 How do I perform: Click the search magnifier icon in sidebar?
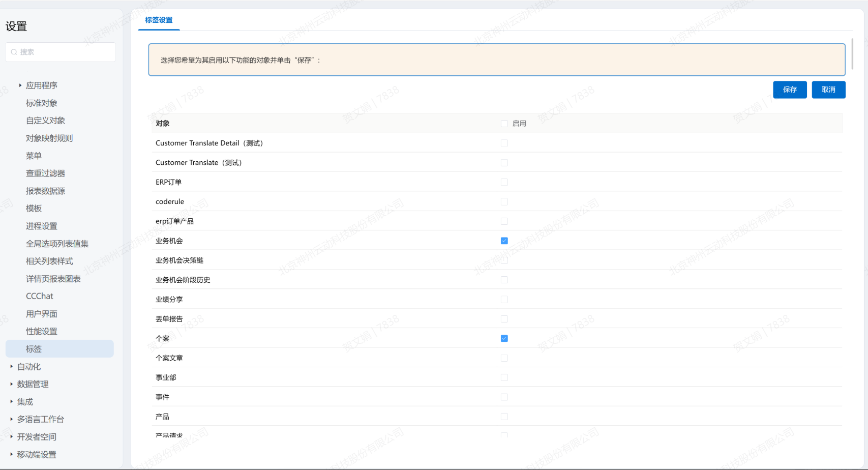pos(14,52)
